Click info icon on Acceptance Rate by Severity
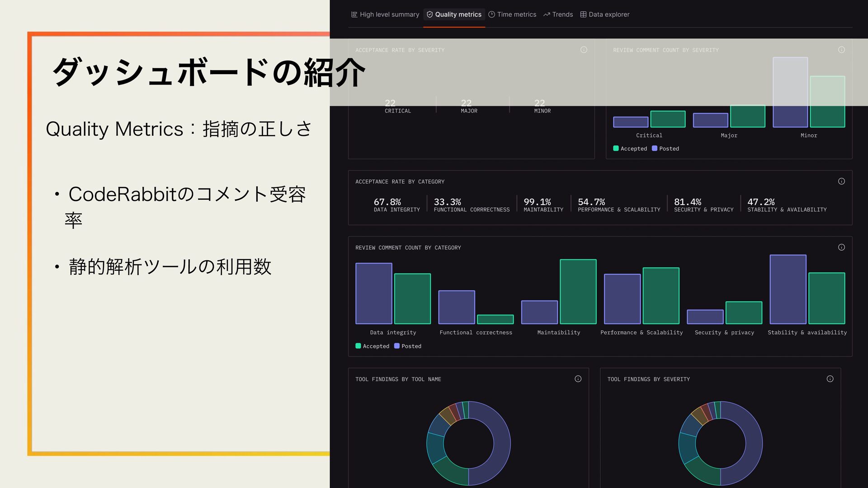868x488 pixels. (584, 50)
